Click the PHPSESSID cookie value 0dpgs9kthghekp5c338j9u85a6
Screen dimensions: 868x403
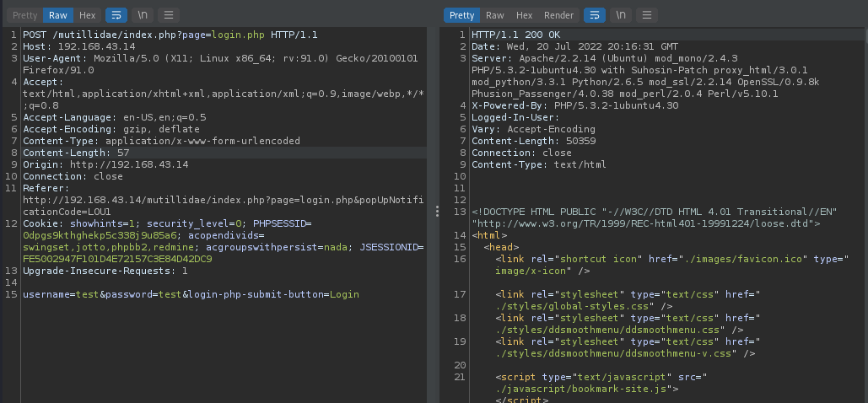pos(100,235)
